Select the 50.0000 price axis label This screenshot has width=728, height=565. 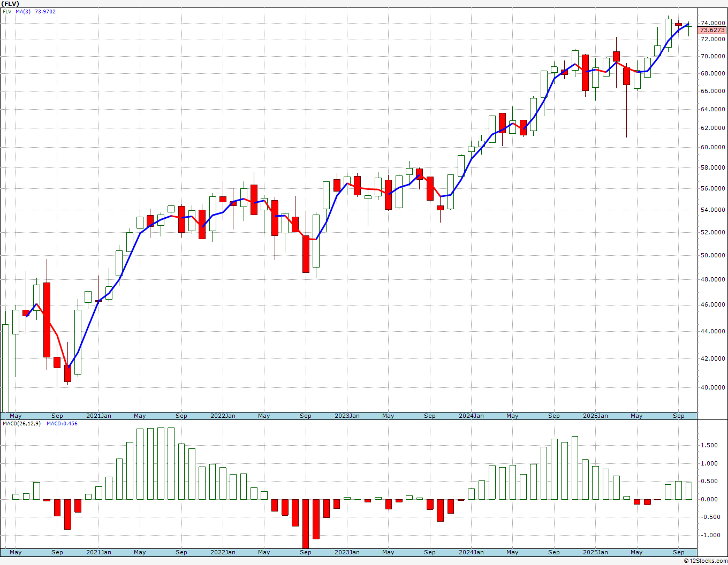click(x=713, y=255)
